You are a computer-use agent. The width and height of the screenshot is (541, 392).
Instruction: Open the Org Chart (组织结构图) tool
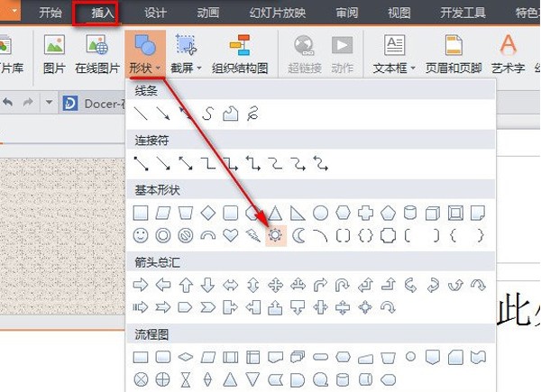click(239, 54)
